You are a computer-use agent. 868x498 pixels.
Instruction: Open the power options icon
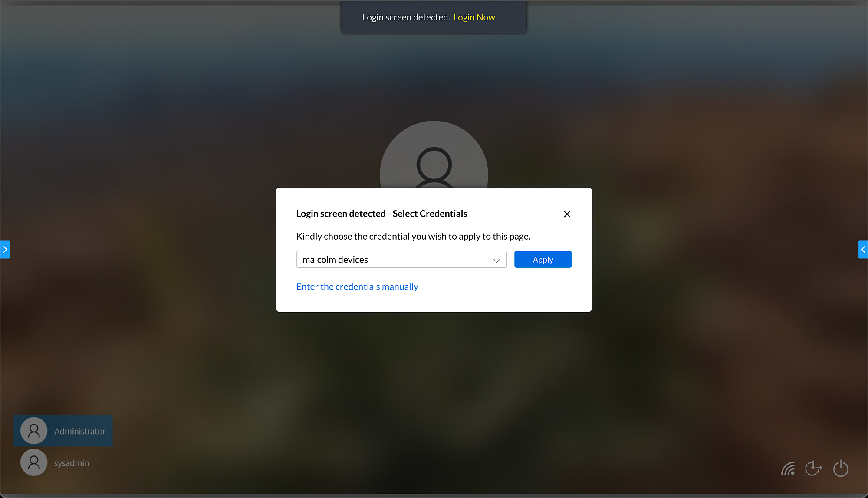pos(841,468)
